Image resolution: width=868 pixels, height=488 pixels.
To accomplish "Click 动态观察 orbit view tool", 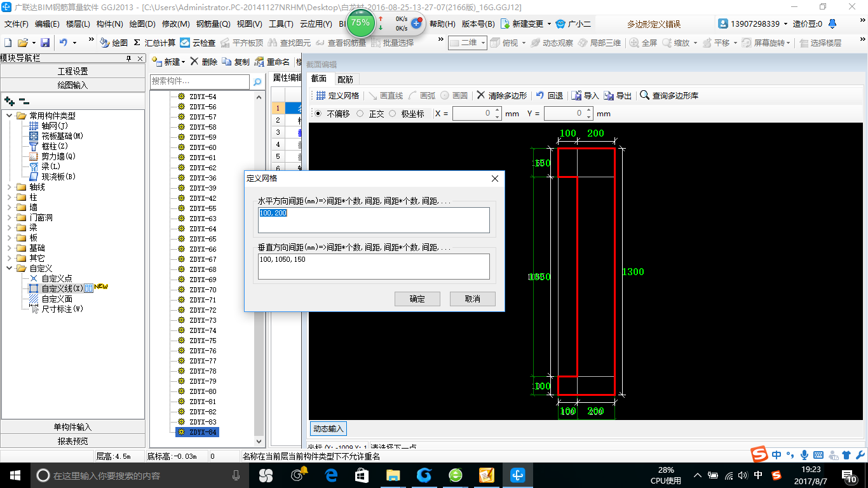I will [x=552, y=43].
